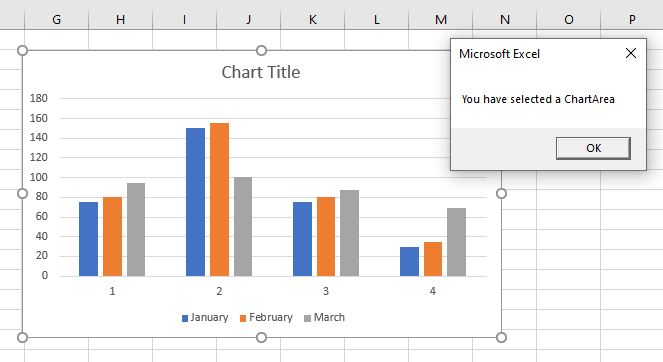663x362 pixels.
Task: Click the bottom-right chart sizing handle
Action: [x=501, y=337]
